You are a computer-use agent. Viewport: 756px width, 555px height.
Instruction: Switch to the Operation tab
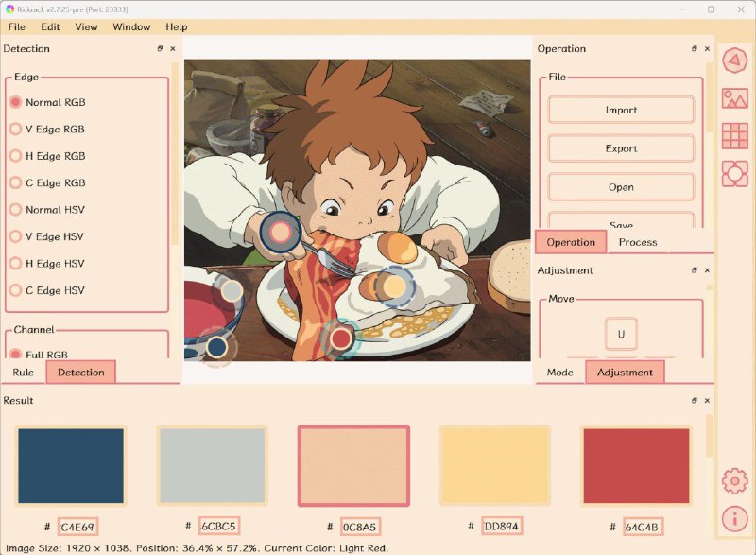[x=571, y=242]
